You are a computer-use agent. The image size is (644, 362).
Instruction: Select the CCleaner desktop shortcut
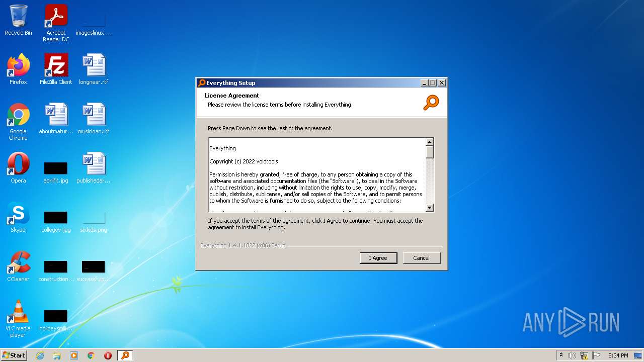18,266
